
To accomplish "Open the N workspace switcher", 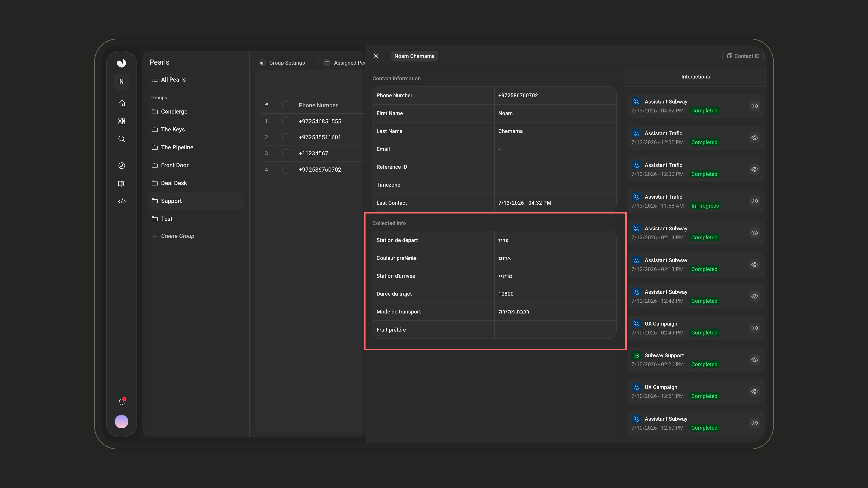I will (121, 82).
